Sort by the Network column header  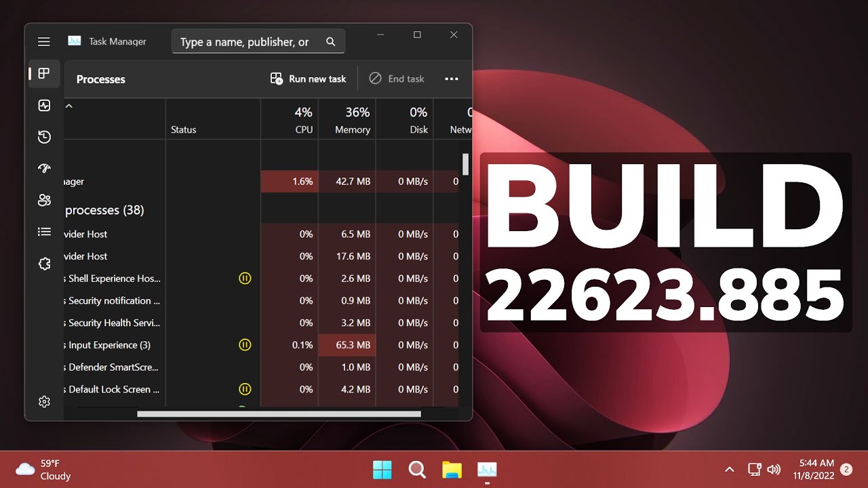tap(453, 119)
